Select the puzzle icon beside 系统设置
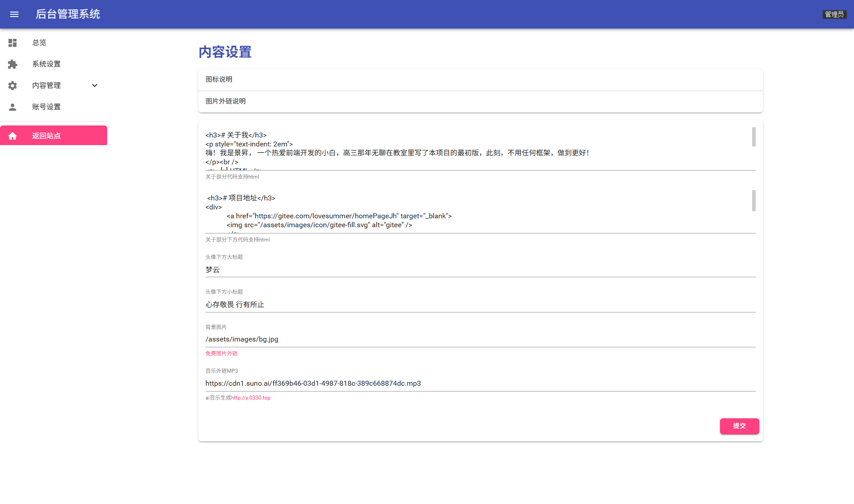 [x=12, y=64]
